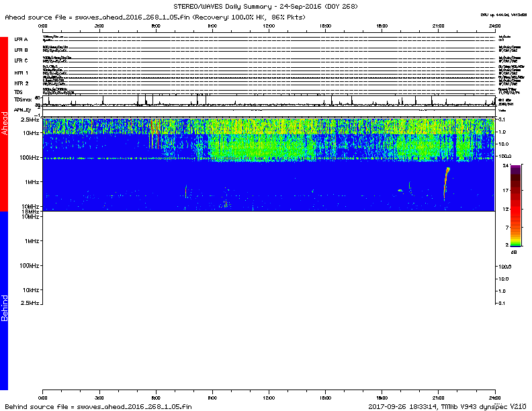Select the LFR C row label
This screenshot has width=532, height=411.
pyautogui.click(x=21, y=60)
